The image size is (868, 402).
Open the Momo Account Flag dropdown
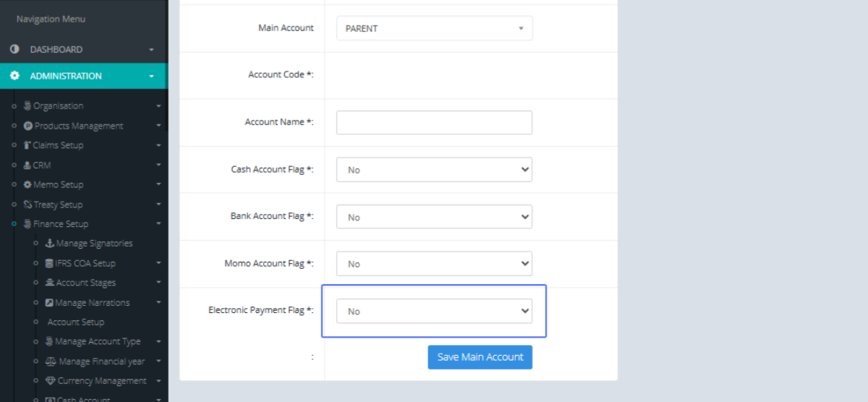click(434, 264)
